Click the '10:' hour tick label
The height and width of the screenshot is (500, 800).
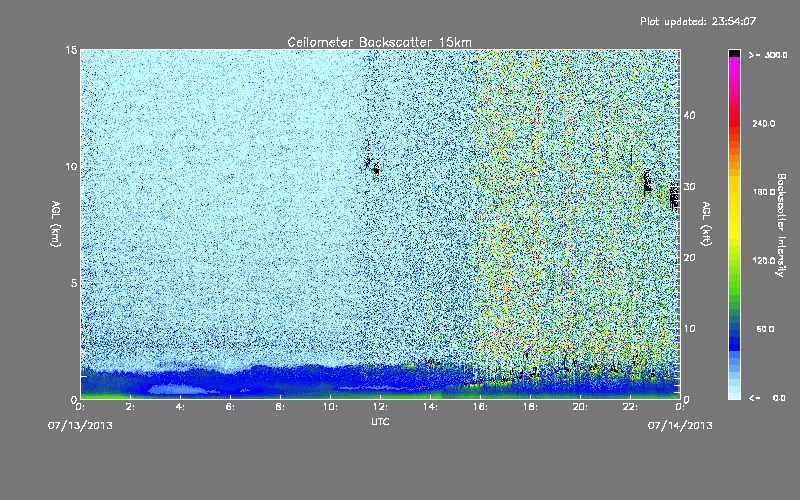330,407
